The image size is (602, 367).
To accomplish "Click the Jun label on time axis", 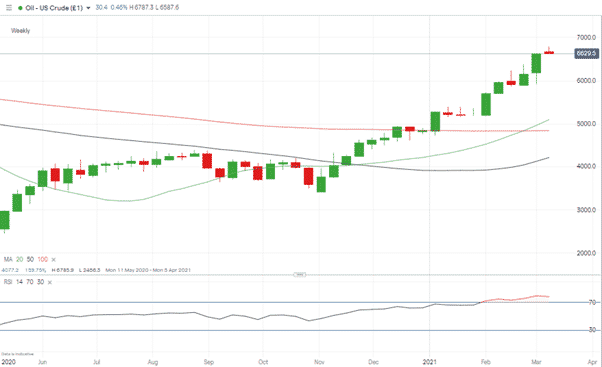I will coord(42,362).
